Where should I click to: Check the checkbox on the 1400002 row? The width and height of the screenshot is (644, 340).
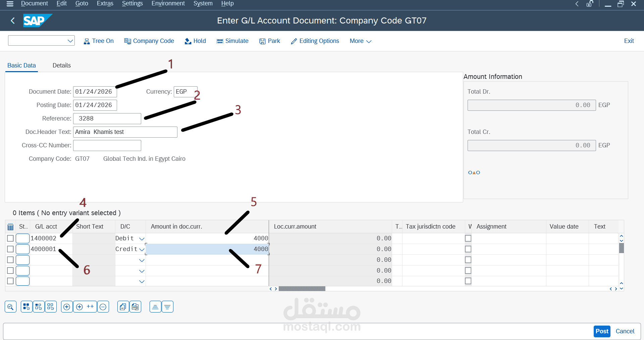(10, 238)
